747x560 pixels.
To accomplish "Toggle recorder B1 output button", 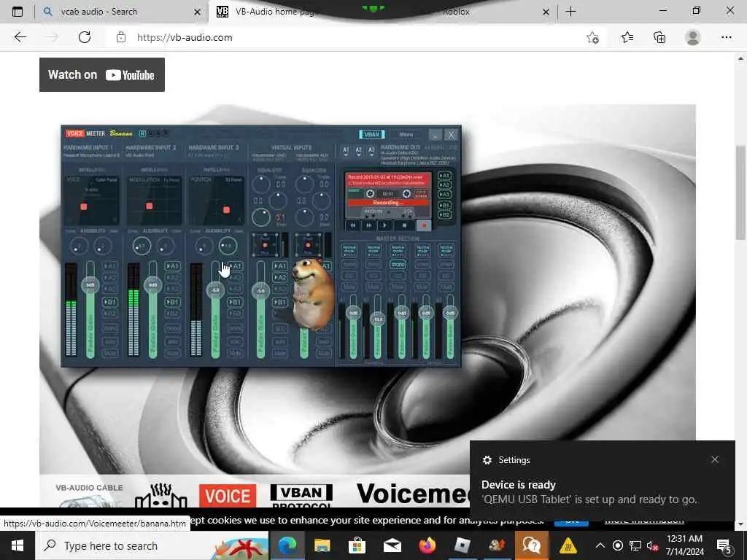I will (x=444, y=205).
